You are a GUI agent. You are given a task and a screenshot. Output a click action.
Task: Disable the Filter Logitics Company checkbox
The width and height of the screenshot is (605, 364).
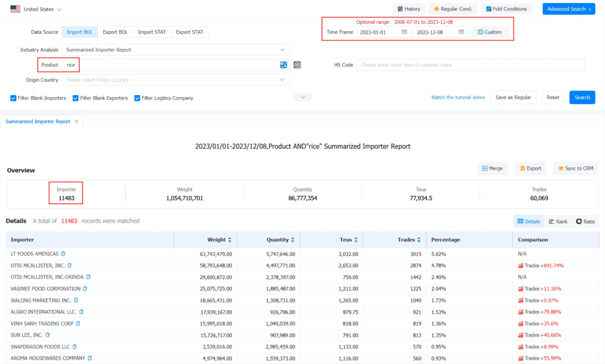137,98
